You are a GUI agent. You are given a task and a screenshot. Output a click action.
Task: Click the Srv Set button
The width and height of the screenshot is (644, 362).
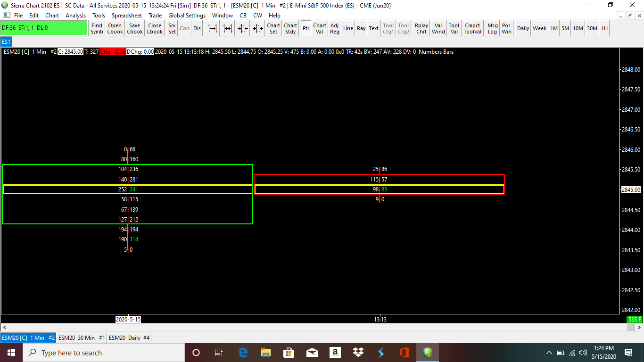tap(172, 28)
